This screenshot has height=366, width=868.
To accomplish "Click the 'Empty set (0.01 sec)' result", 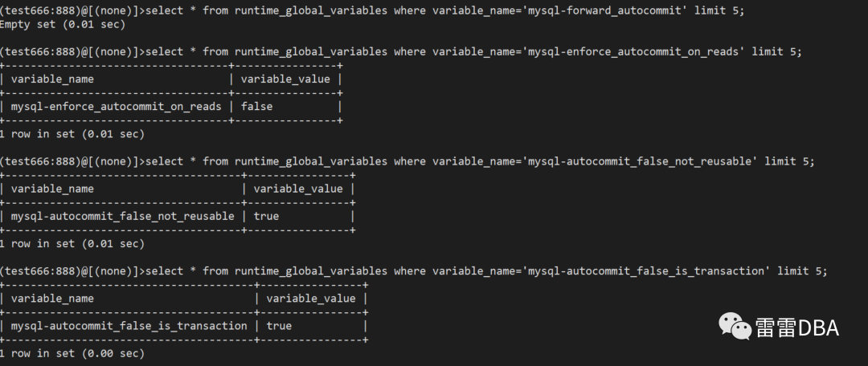I will (x=63, y=24).
